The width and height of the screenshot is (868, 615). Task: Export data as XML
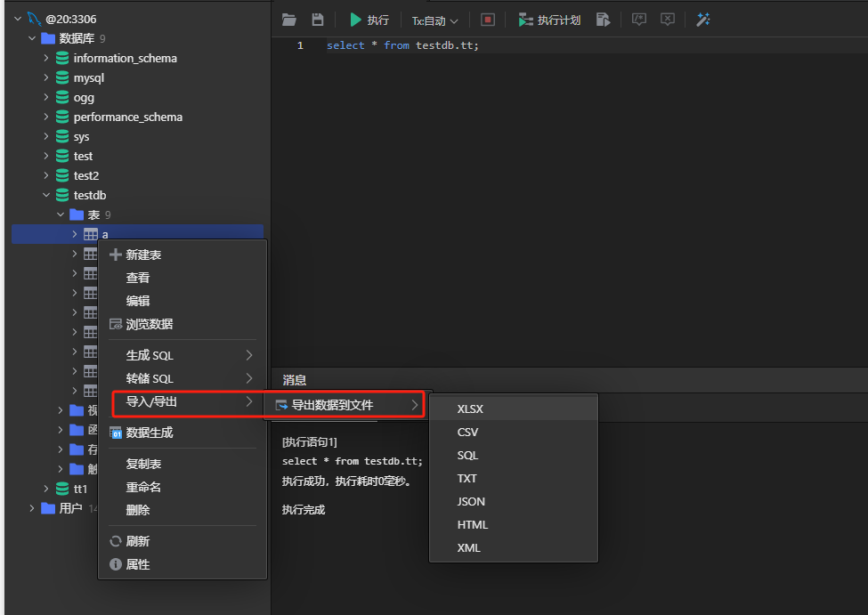(x=514, y=548)
